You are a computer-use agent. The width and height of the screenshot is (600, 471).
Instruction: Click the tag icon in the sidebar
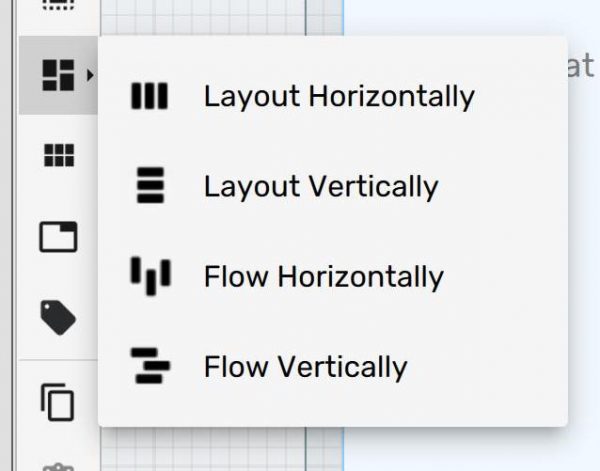tap(58, 318)
